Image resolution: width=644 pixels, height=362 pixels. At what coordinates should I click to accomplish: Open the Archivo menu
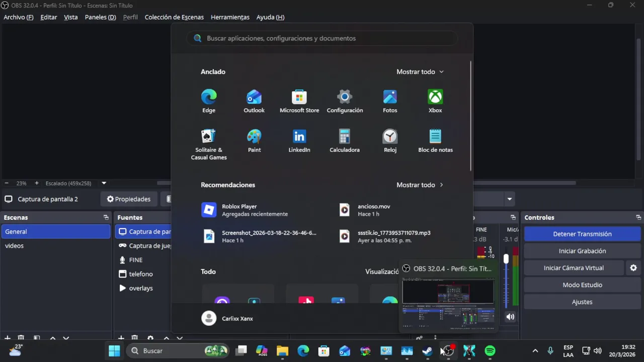[18, 17]
